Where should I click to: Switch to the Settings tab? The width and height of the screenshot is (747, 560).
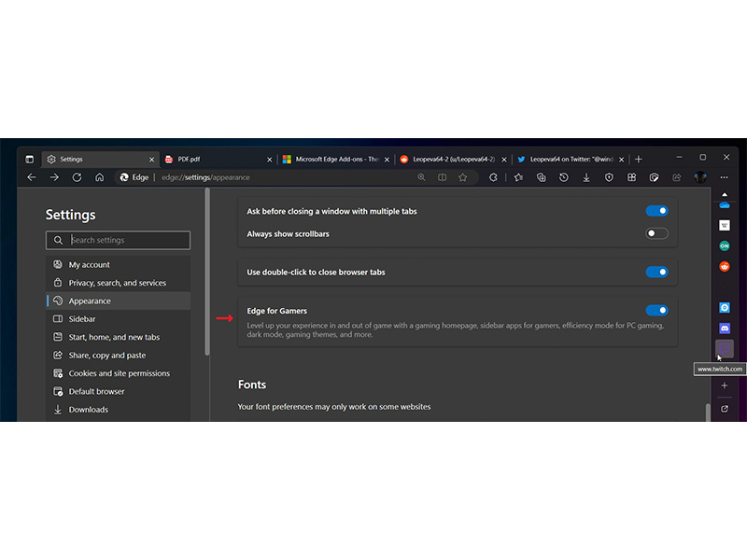point(100,159)
